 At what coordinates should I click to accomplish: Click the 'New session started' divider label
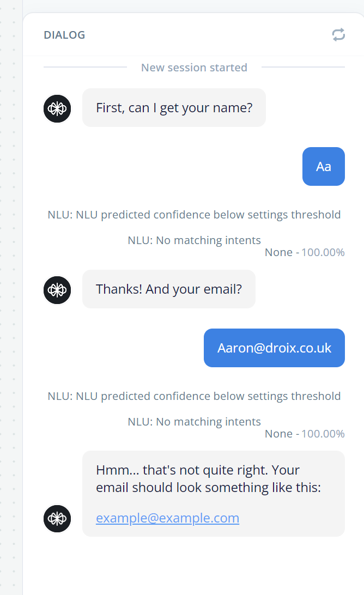point(194,68)
